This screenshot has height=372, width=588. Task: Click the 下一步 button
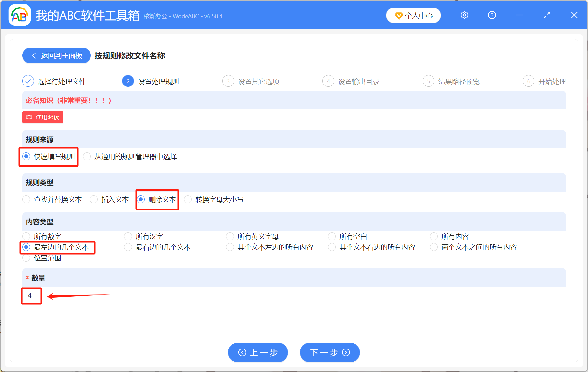[329, 352]
